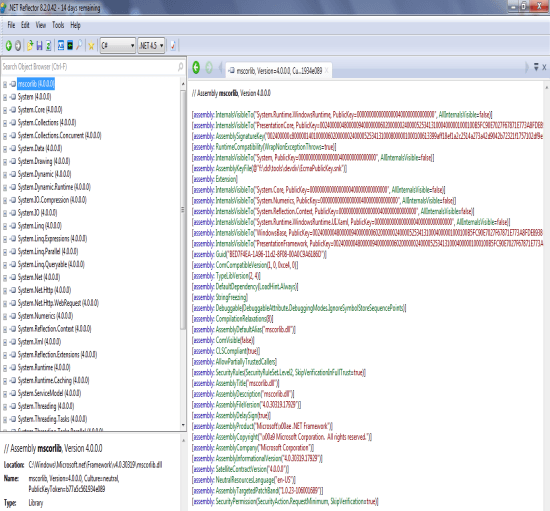This screenshot has width=550, height=511.
Task: Click the Open Assembly folder icon
Action: tap(30, 46)
